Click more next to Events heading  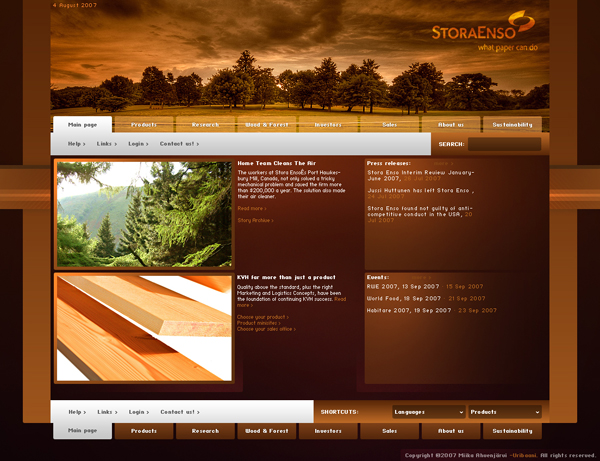pos(421,277)
